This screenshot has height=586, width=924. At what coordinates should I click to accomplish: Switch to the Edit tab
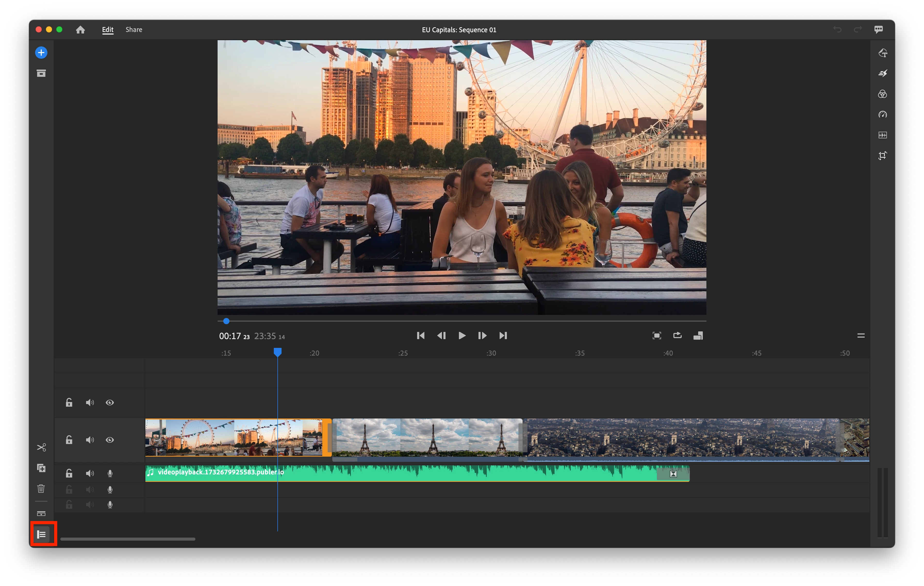tap(108, 30)
